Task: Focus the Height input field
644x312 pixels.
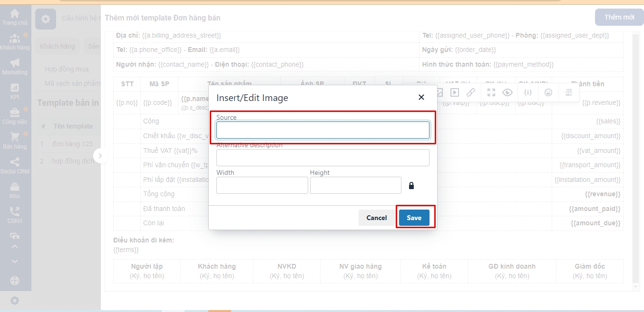Action: (x=356, y=185)
